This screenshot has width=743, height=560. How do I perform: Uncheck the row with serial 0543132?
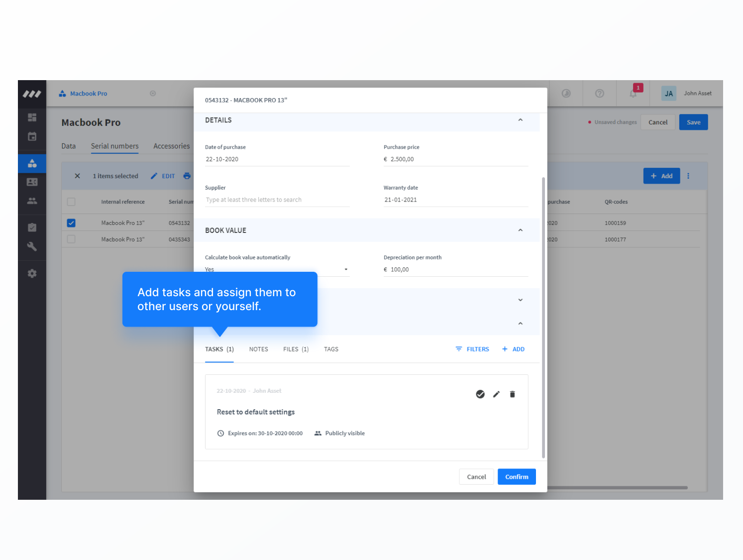tap(71, 223)
